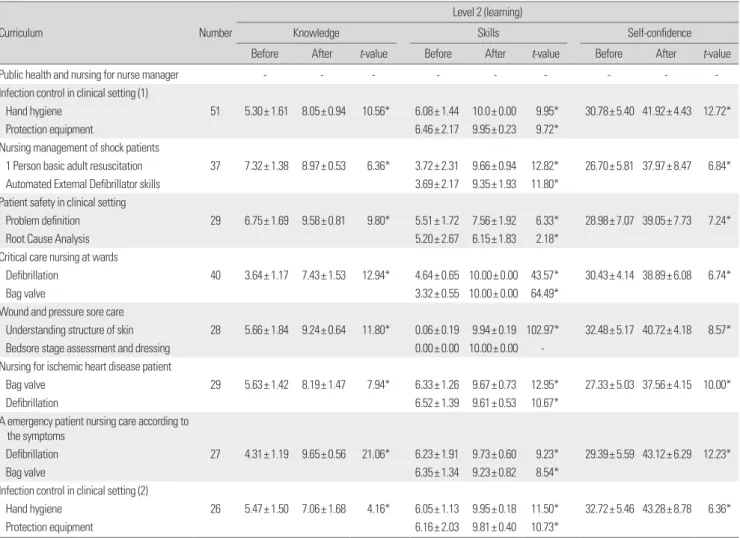The height and width of the screenshot is (538, 740).
Task: Click the value '6.46±2.17'
Action: tap(437, 129)
